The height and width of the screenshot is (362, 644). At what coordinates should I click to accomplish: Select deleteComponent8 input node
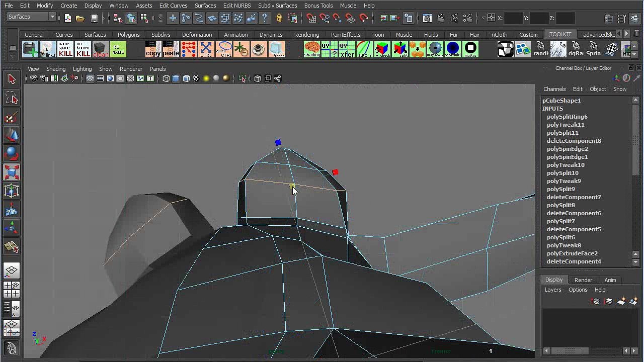click(x=574, y=141)
